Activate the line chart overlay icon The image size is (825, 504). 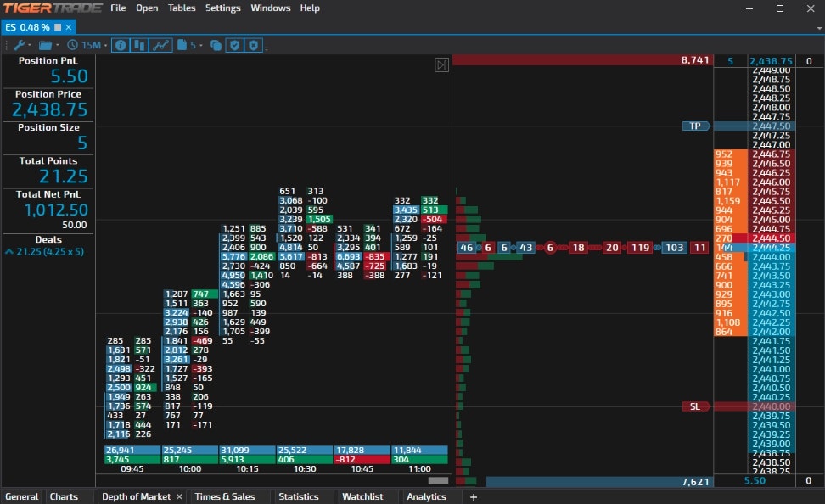pos(160,45)
